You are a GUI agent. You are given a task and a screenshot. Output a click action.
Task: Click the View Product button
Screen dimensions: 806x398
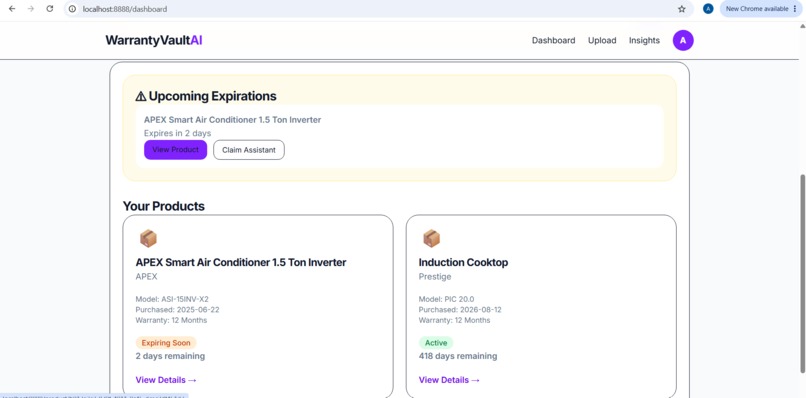(175, 150)
